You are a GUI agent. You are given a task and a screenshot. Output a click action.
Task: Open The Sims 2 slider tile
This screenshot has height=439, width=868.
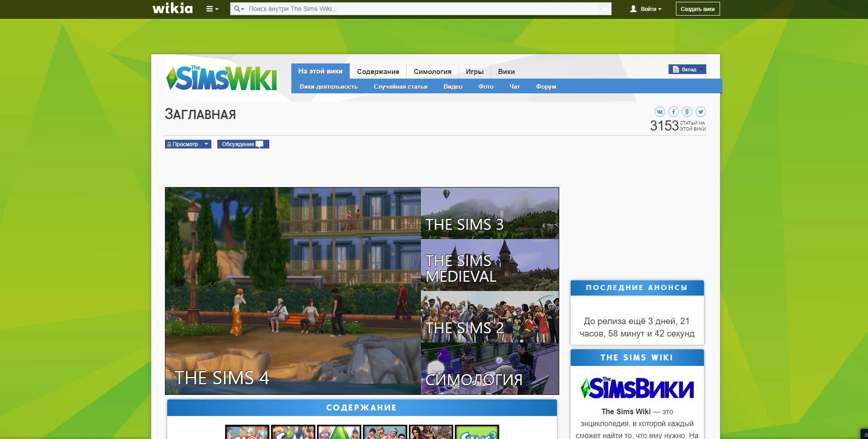[x=490, y=317]
